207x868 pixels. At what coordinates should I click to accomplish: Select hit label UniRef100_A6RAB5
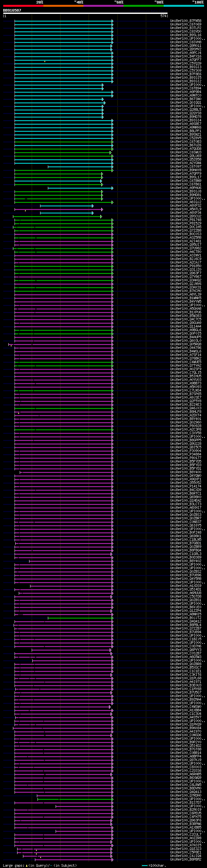186,774
